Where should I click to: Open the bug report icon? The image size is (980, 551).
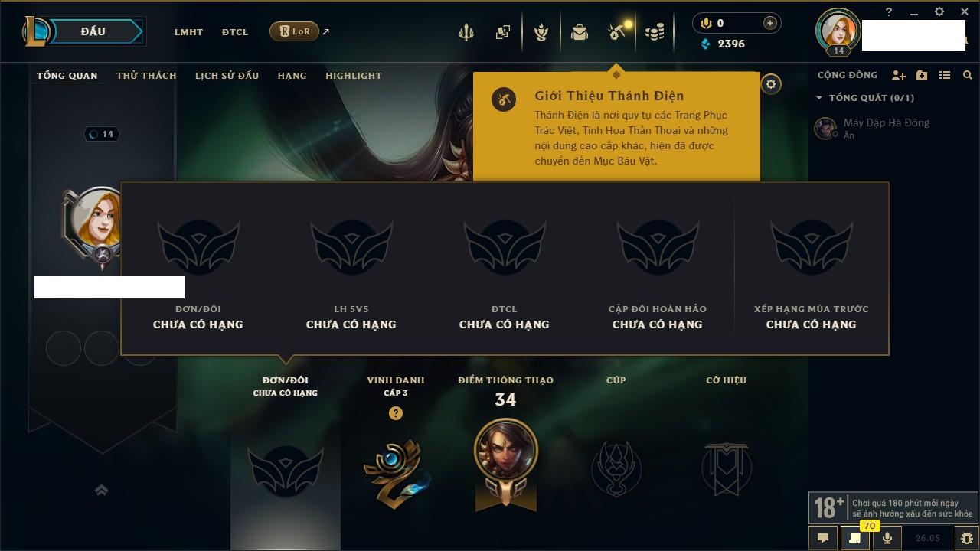click(x=966, y=538)
